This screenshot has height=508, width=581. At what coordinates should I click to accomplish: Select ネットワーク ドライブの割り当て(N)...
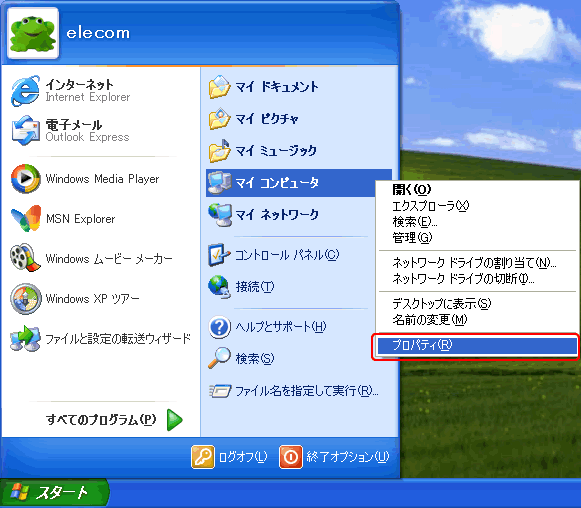click(474, 263)
